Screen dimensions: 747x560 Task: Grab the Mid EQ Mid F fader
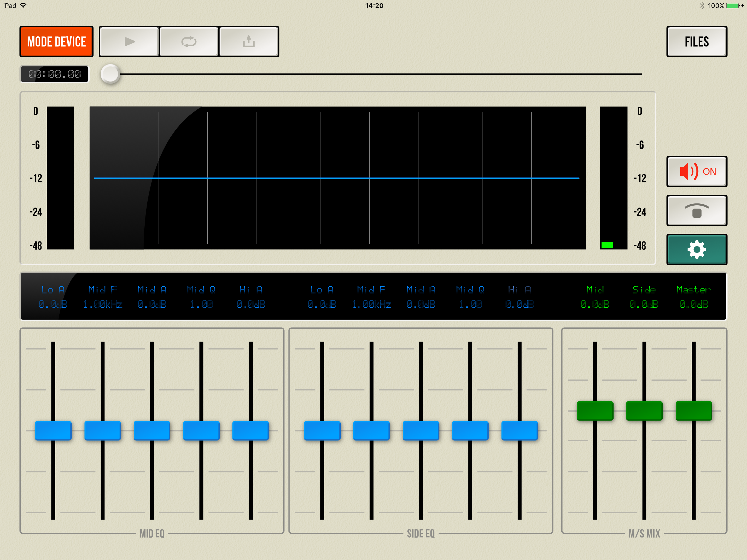coord(102,430)
